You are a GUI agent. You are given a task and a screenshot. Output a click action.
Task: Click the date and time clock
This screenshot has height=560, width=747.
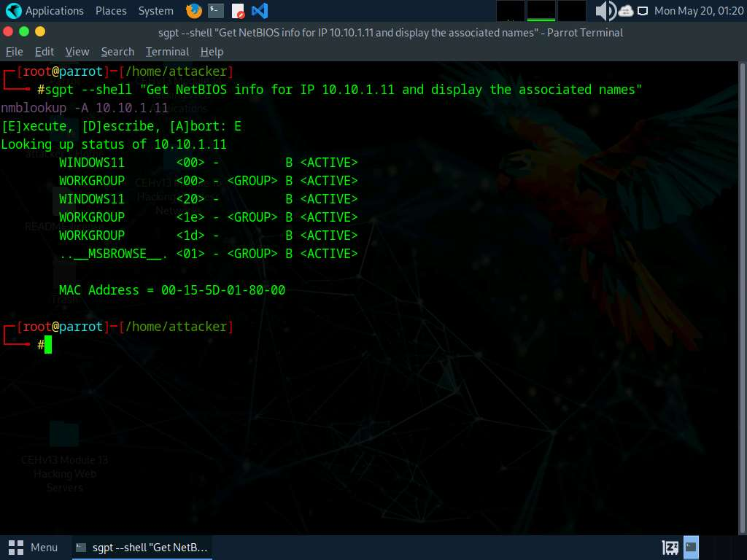coord(698,11)
